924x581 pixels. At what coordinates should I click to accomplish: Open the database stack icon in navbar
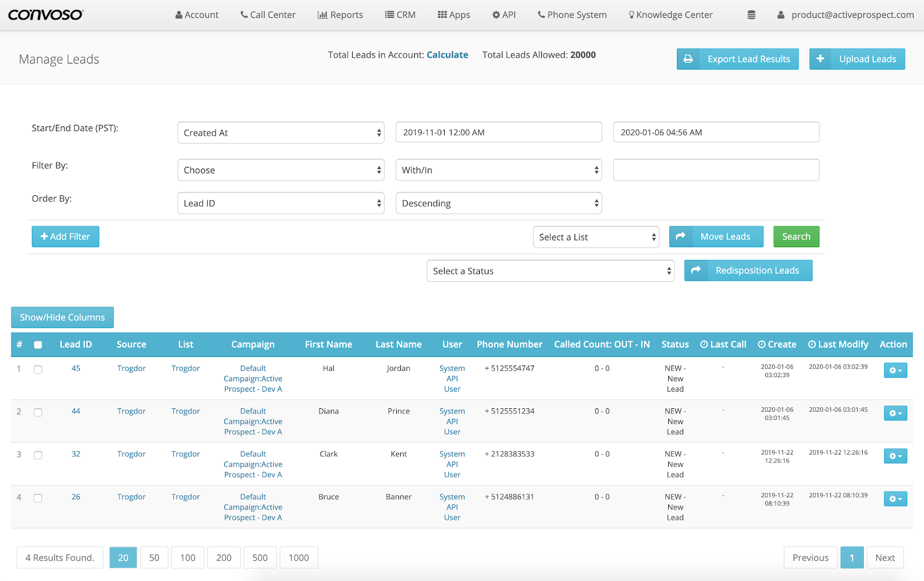(x=751, y=15)
